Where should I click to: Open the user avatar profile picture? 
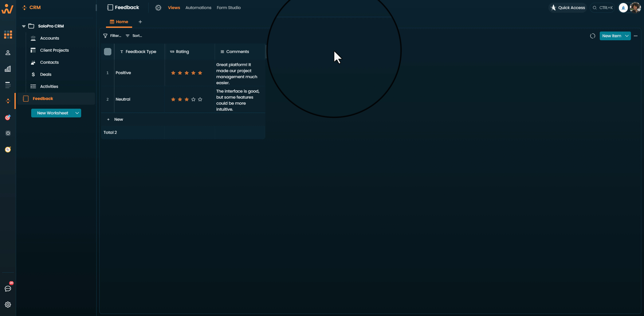tap(635, 8)
